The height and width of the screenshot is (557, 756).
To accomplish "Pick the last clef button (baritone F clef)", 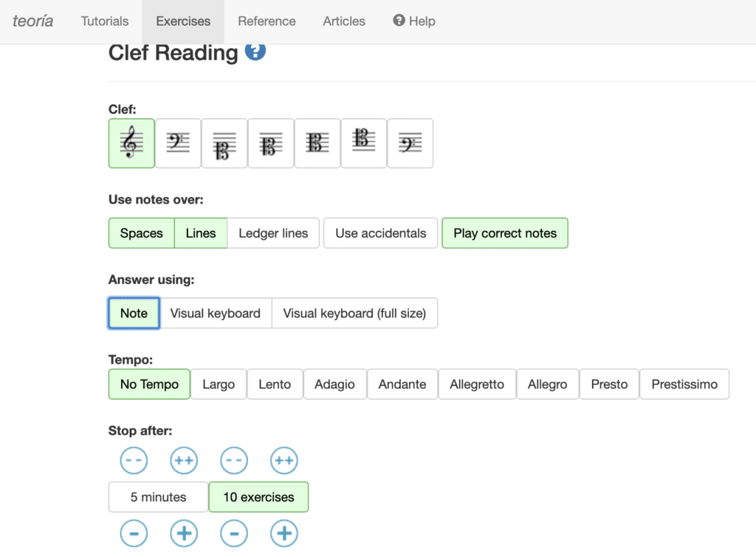I will coord(410,143).
